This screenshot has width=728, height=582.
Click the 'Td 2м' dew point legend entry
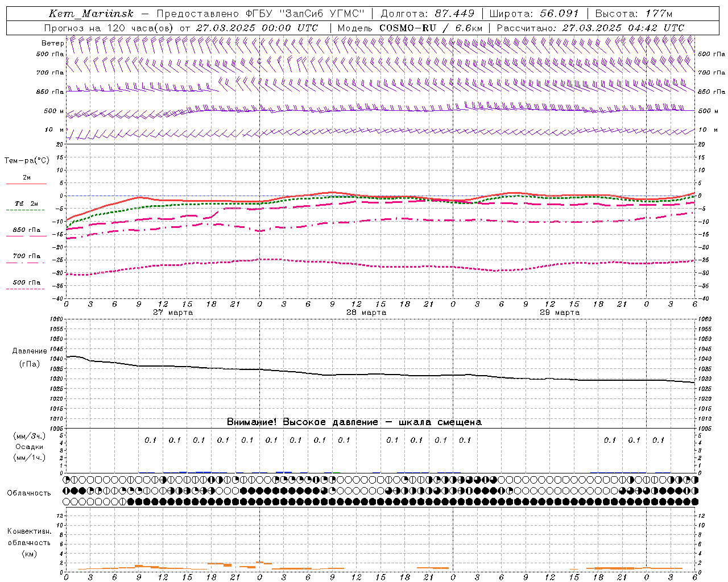pos(27,203)
